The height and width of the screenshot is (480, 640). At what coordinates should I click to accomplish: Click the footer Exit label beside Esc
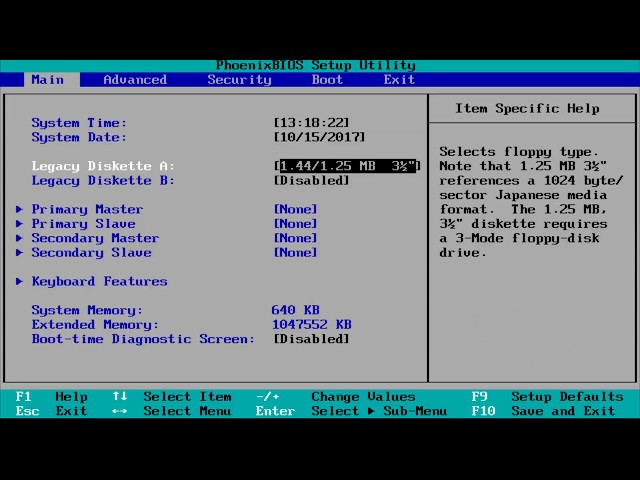[x=71, y=411]
